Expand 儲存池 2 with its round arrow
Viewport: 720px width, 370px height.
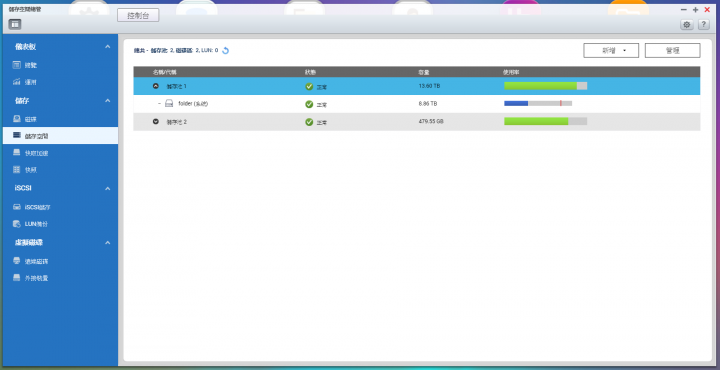156,122
